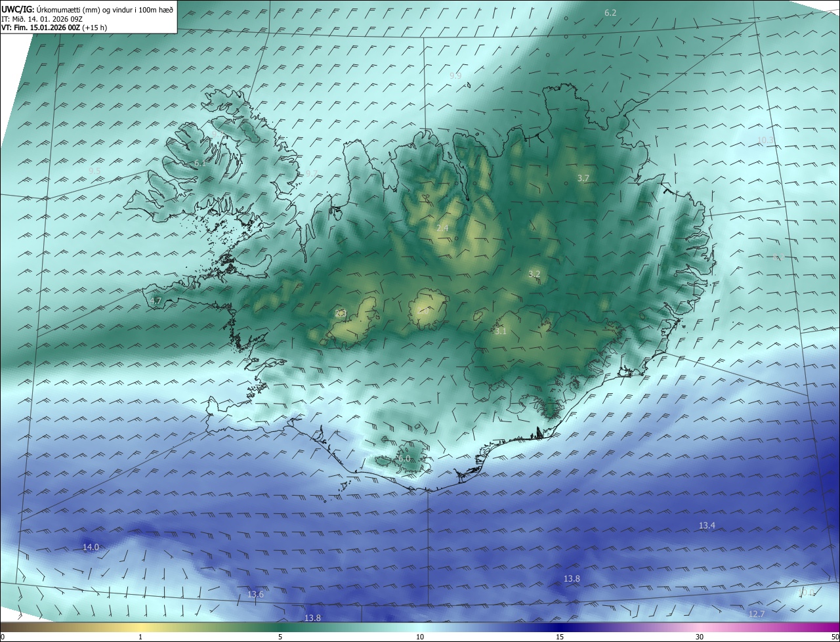Click the color scale tick label 0
The image size is (840, 642).
coord(3,637)
